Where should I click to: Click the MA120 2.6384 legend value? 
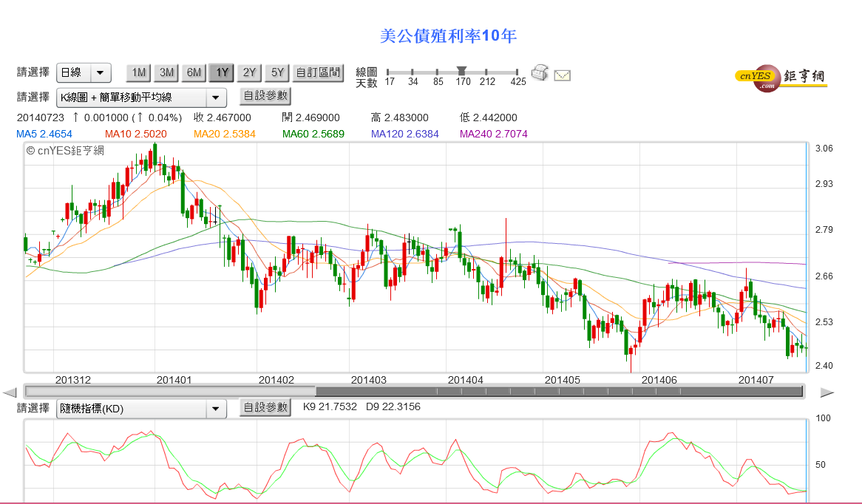coord(404,134)
